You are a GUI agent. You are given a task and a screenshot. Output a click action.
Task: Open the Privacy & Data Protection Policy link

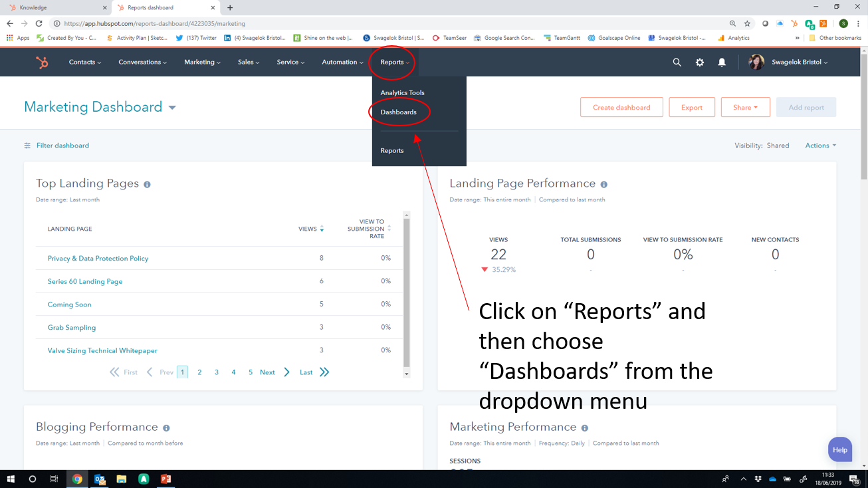[x=98, y=259]
